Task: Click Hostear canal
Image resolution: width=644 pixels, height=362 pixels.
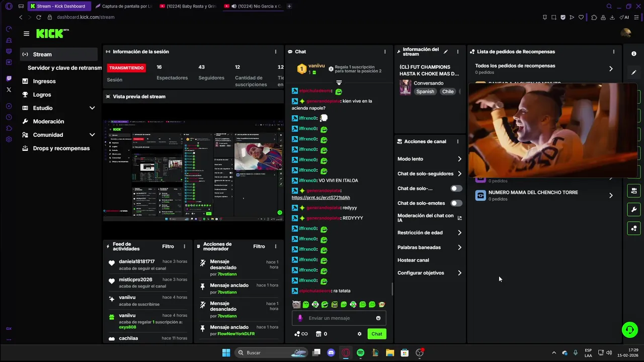Action: (x=413, y=260)
